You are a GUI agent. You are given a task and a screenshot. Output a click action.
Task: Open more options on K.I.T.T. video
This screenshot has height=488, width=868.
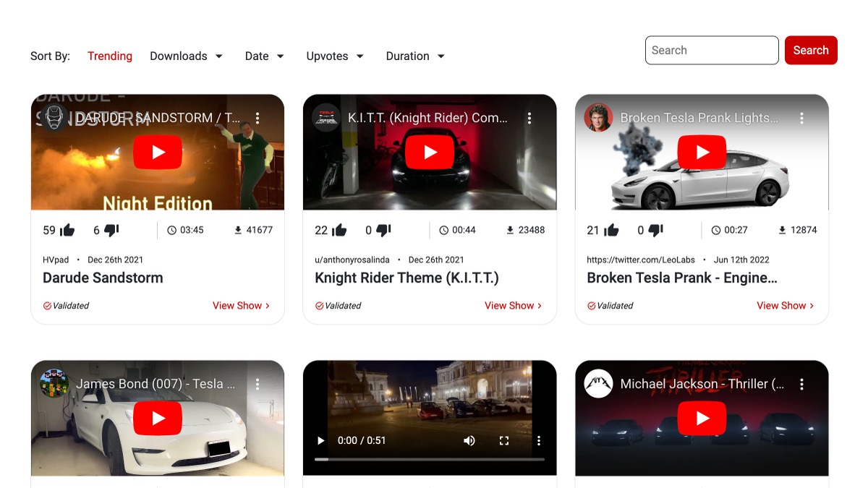point(529,118)
